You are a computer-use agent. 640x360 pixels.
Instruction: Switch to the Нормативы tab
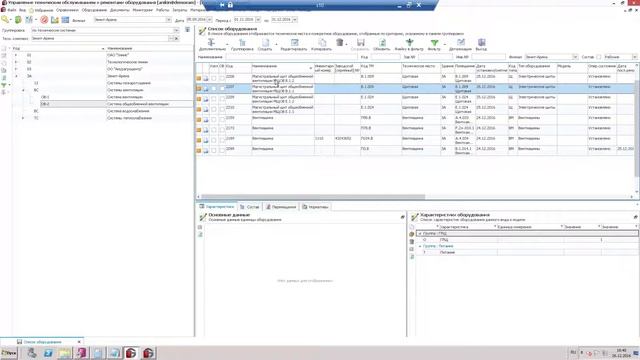pyautogui.click(x=316, y=207)
